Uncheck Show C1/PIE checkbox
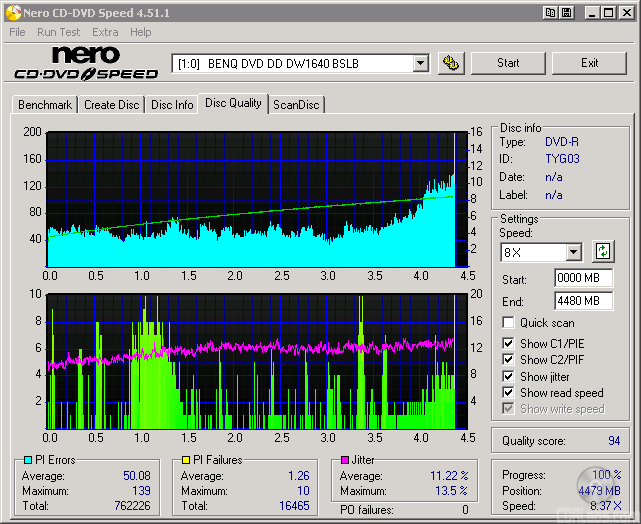Image resolution: width=641 pixels, height=524 pixels. (x=508, y=344)
